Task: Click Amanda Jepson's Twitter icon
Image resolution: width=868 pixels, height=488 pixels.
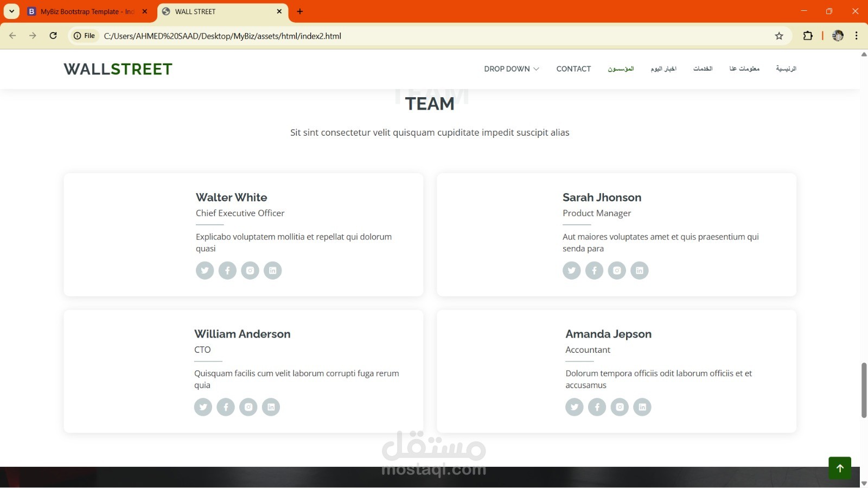Action: (x=575, y=407)
